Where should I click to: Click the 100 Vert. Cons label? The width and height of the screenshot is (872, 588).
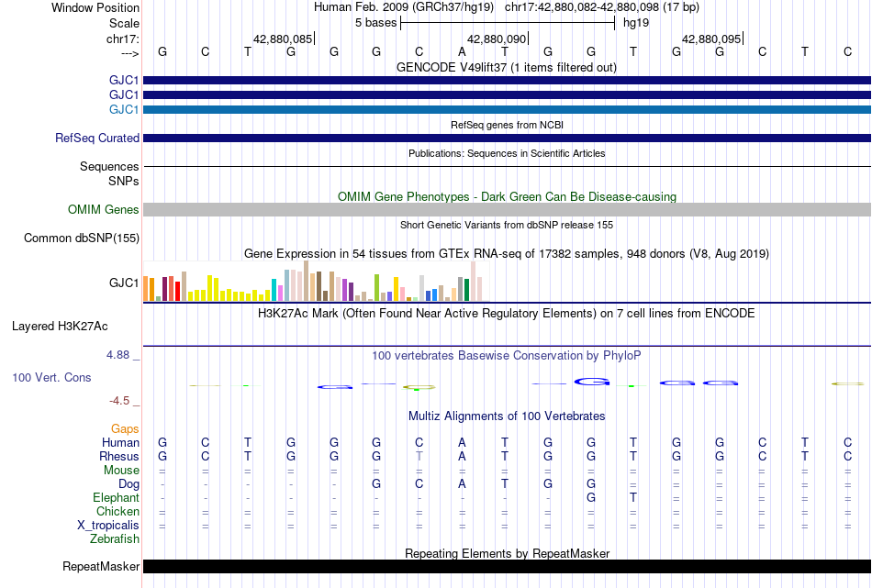(x=51, y=377)
